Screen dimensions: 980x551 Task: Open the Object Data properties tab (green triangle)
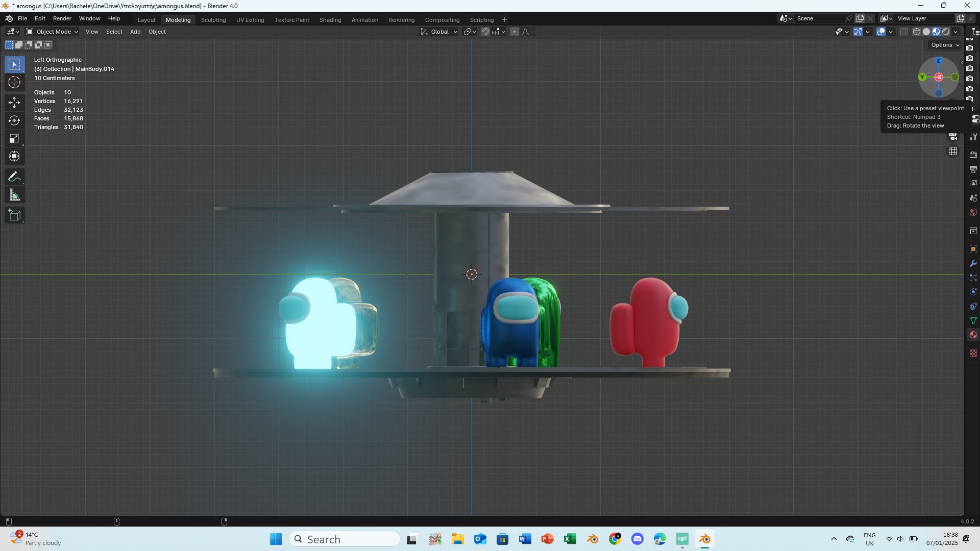pyautogui.click(x=973, y=320)
